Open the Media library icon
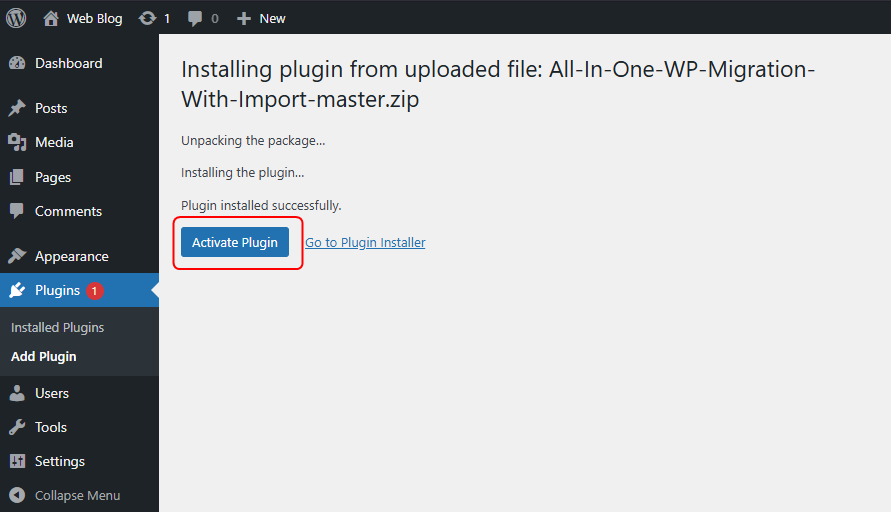This screenshot has width=891, height=512. [x=17, y=143]
